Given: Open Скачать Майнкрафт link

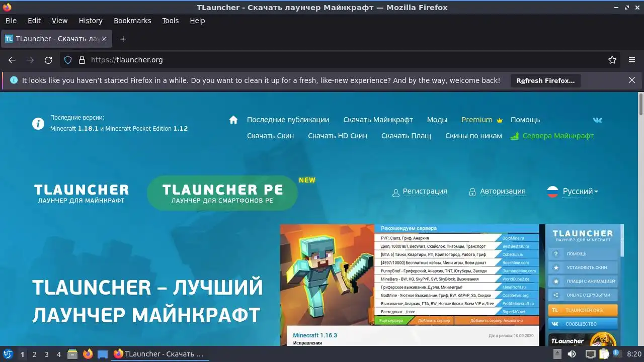Looking at the screenshot, I should (x=378, y=120).
